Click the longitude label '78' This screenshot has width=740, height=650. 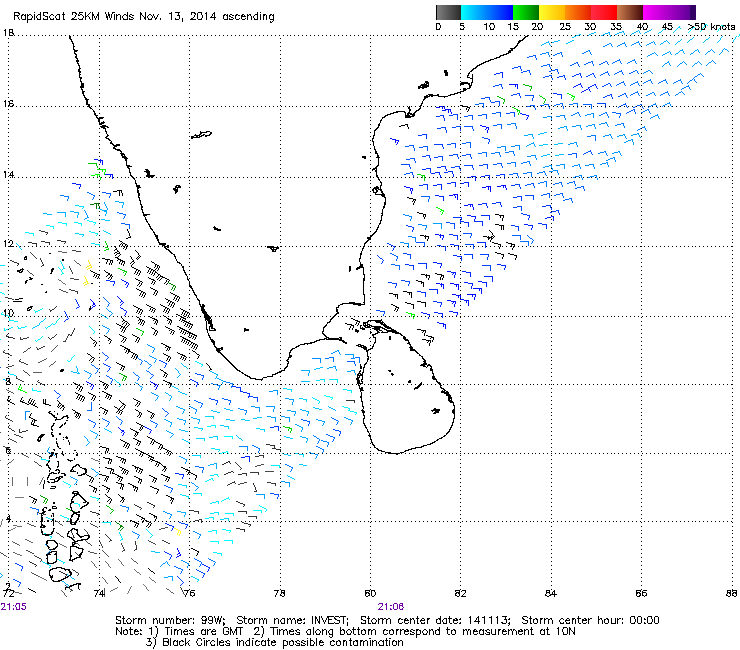tap(279, 593)
